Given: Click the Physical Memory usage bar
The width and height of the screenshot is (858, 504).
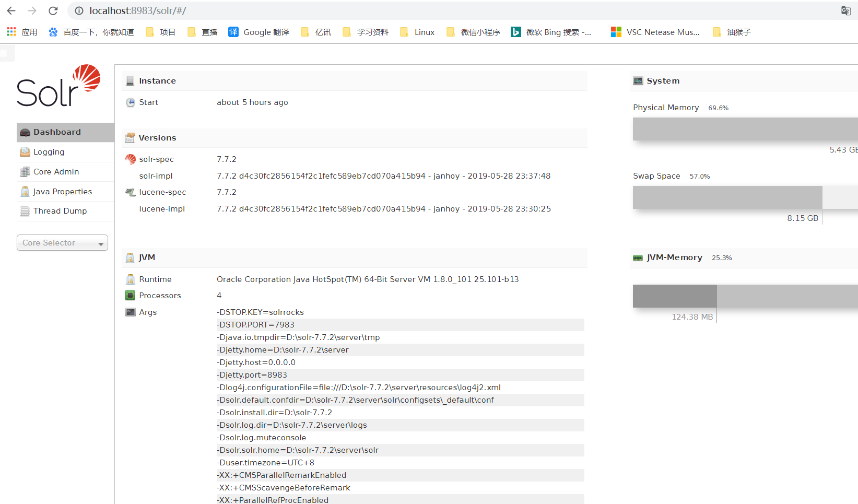Looking at the screenshot, I should 745,129.
